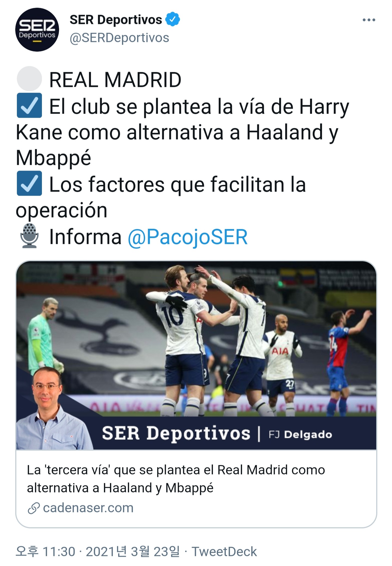
Task: Click the white circle emoji before REAL MADRID
Action: [x=29, y=79]
